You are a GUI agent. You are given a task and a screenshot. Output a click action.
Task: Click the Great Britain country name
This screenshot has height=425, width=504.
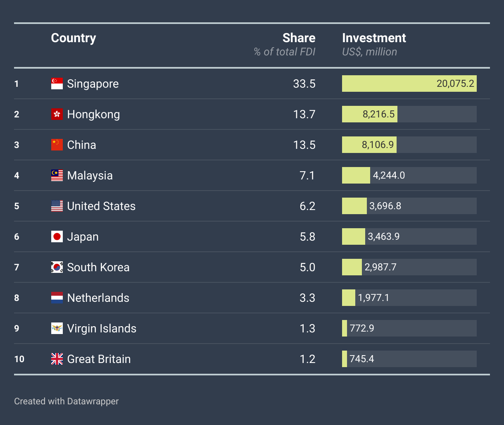tap(99, 359)
